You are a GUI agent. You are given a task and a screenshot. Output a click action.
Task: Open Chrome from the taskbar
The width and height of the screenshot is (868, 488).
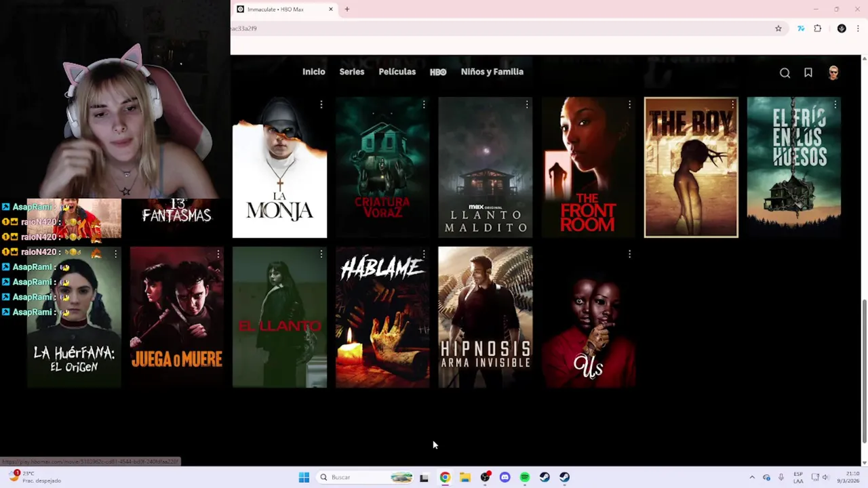point(445,477)
